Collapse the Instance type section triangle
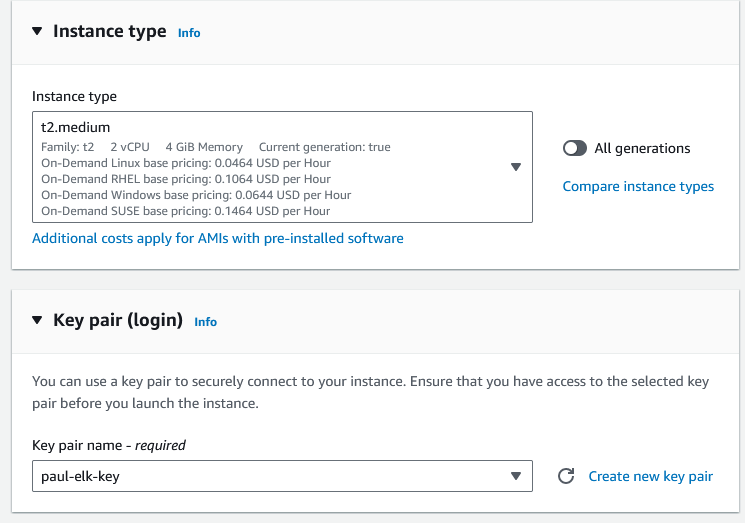745x523 pixels. [x=38, y=31]
